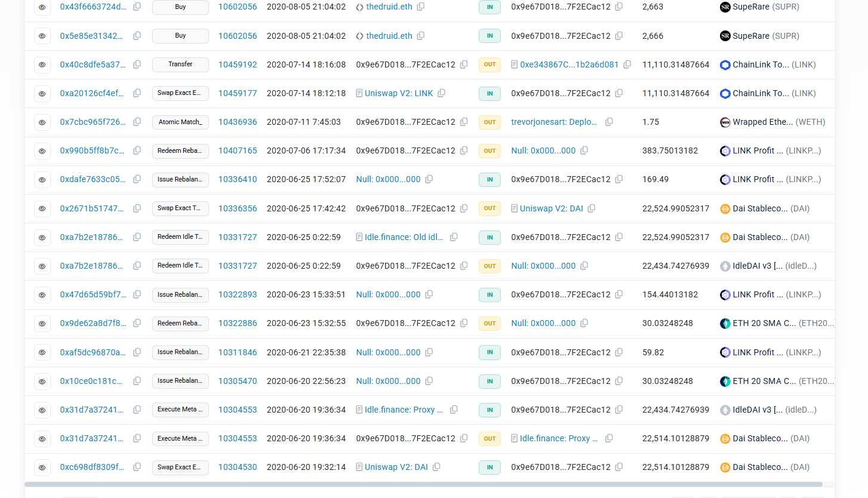This screenshot has width=868, height=498.
Task: Copy trevorjonesart: Deployer address
Action: point(609,122)
